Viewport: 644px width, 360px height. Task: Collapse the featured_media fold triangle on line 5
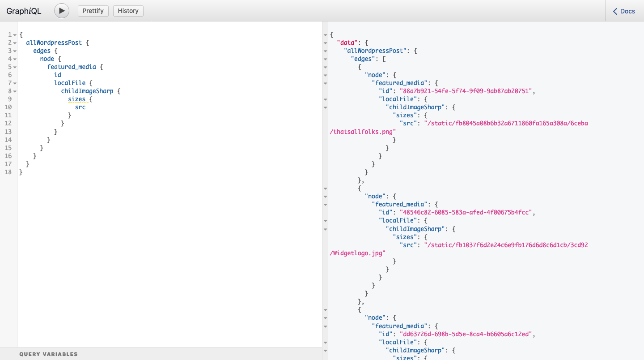point(14,67)
